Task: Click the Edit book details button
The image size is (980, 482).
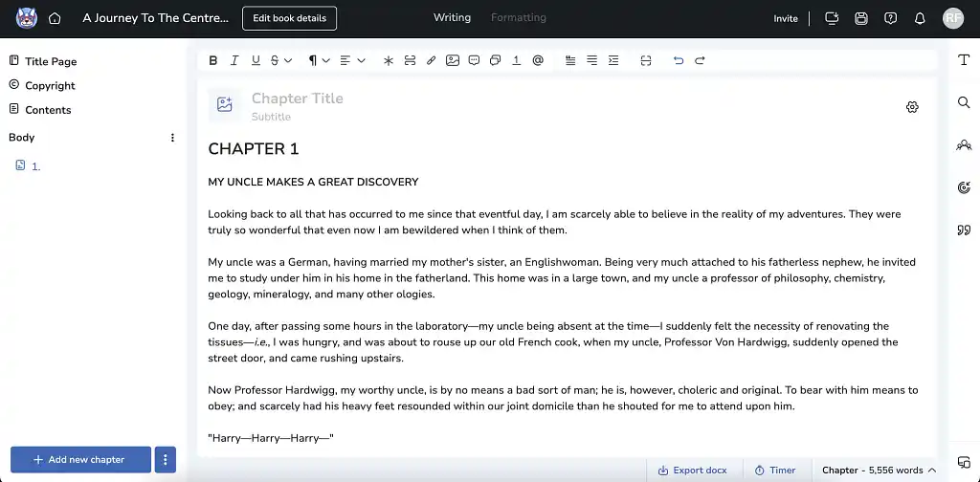Action: [x=289, y=18]
